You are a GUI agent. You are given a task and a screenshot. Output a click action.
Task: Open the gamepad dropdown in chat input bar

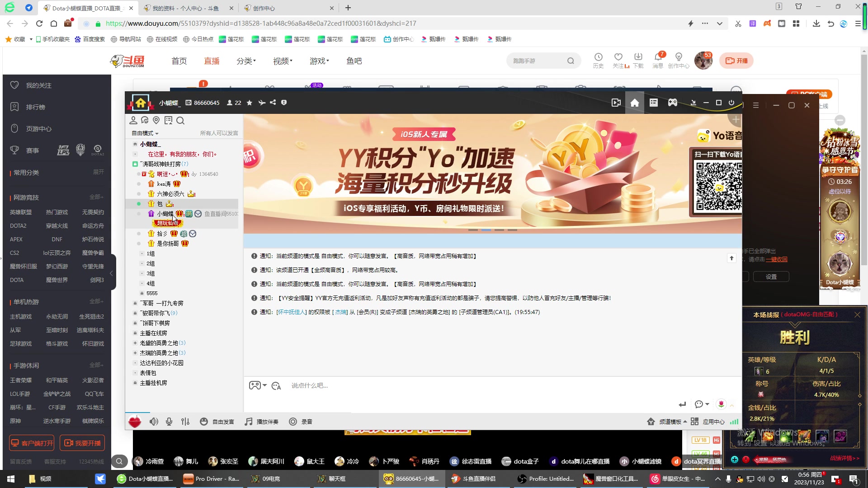[258, 385]
